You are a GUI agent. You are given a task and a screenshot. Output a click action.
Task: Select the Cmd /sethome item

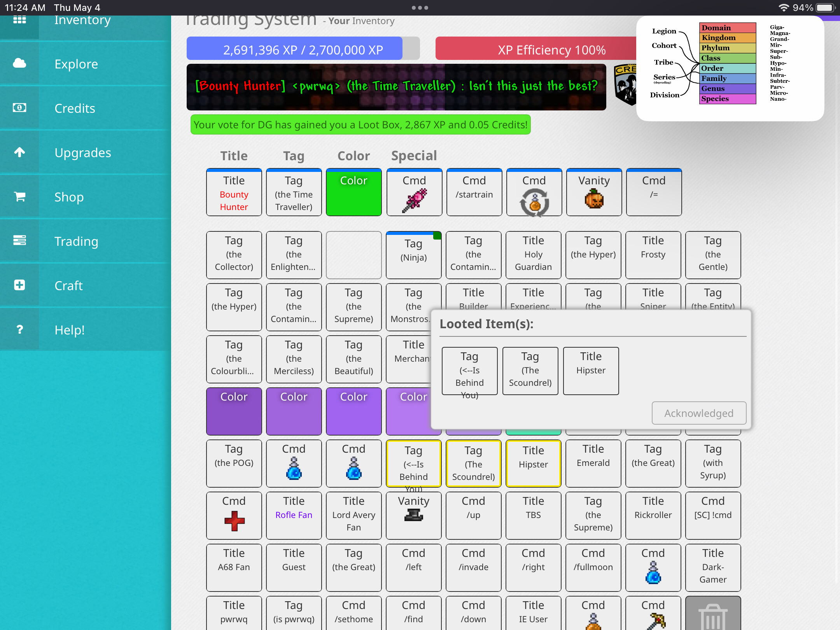click(x=354, y=614)
